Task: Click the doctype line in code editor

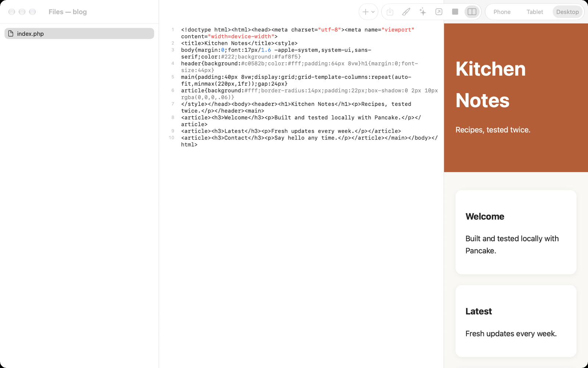Action: pyautogui.click(x=298, y=33)
